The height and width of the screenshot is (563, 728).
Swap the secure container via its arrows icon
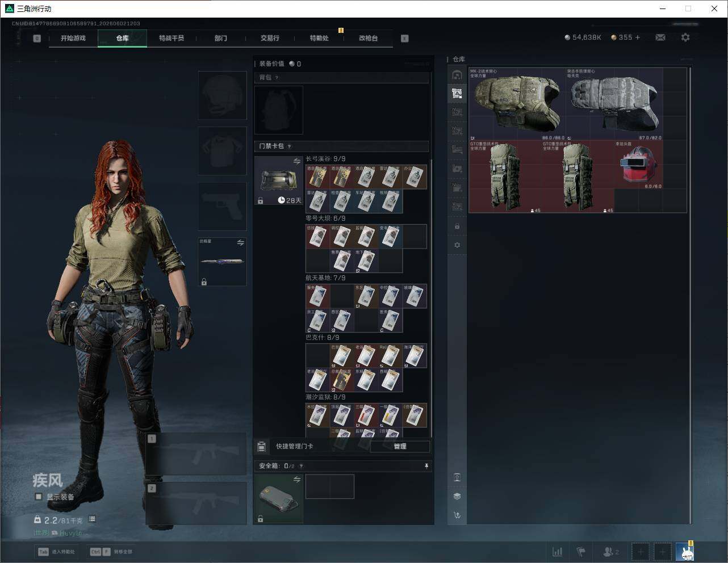point(297,480)
